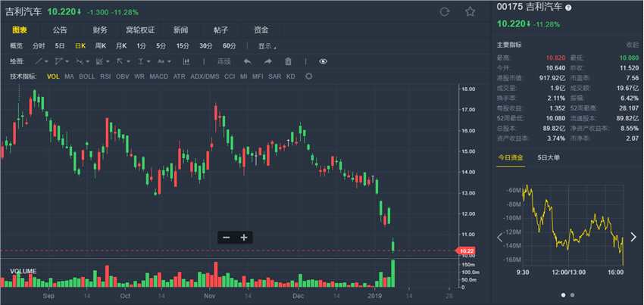
Task: Undo the last drawing action
Action: (247, 61)
